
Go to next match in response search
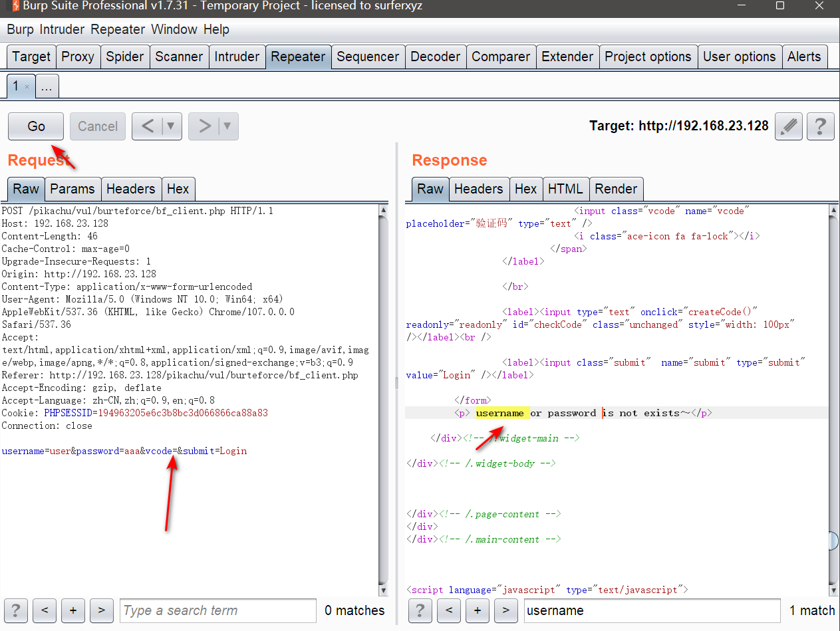[x=505, y=610]
